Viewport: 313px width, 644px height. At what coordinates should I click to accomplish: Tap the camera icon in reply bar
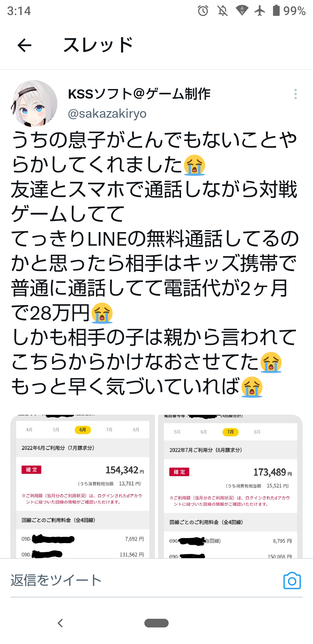(x=292, y=581)
